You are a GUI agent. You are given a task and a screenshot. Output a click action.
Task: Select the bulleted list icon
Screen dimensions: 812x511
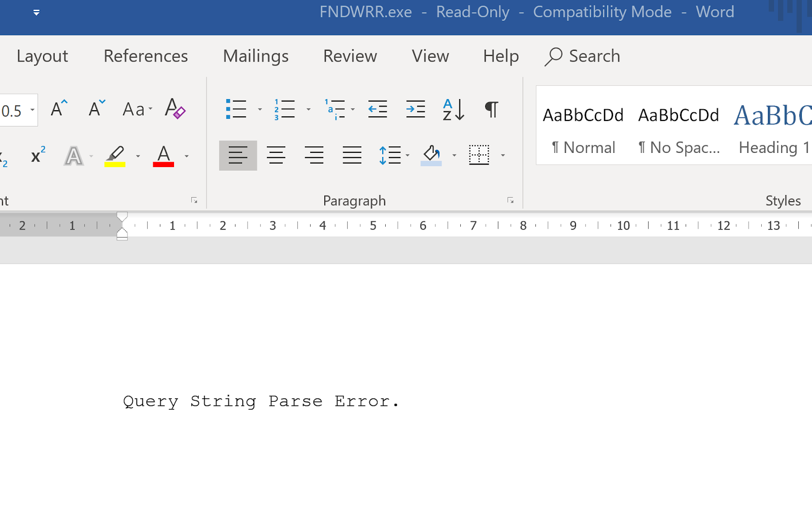pos(235,109)
